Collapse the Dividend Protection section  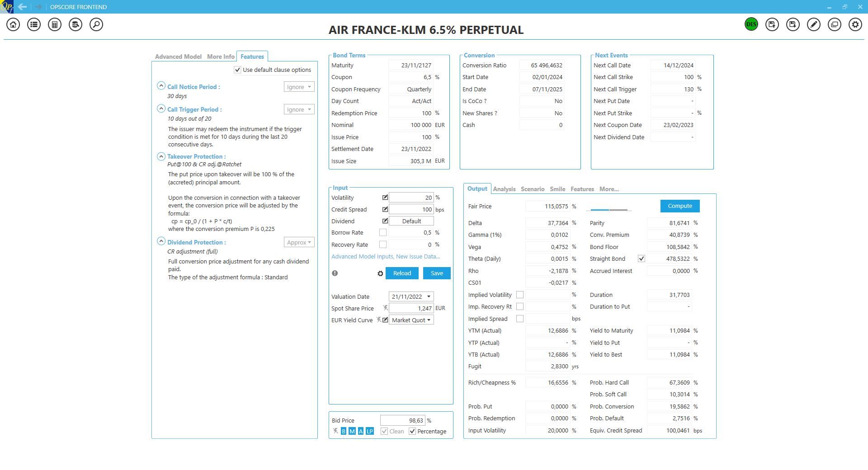161,241
